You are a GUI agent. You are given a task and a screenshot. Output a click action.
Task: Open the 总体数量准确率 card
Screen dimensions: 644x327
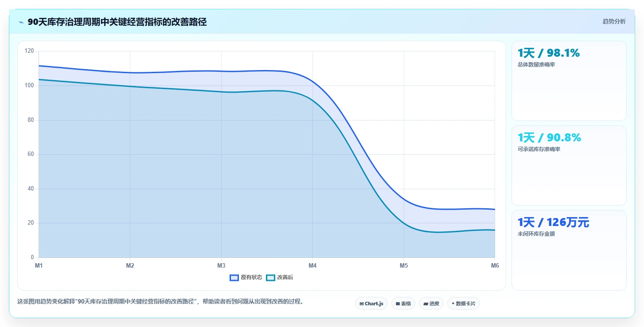coord(569,81)
